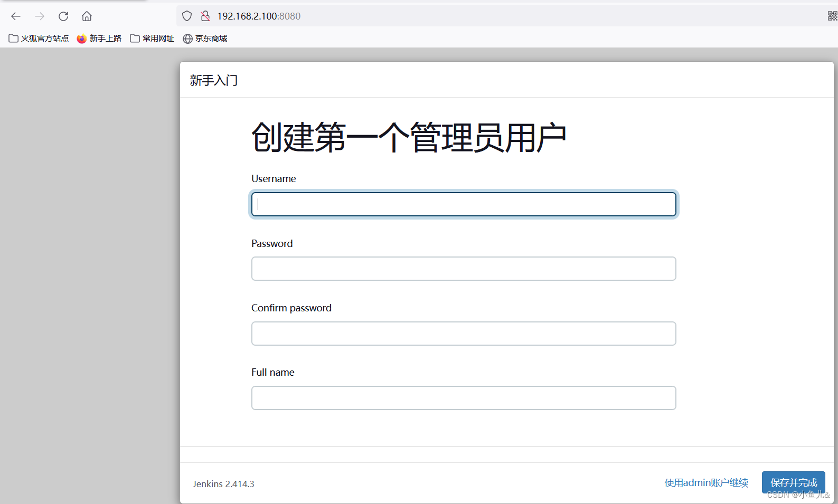Click the Confirm password label

[x=291, y=308]
